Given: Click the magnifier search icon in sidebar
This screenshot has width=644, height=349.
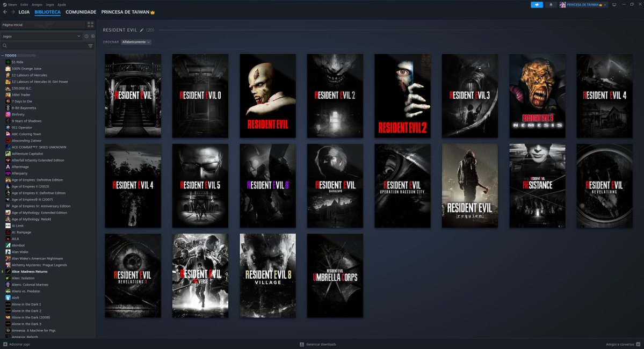Looking at the screenshot, I should click(5, 46).
